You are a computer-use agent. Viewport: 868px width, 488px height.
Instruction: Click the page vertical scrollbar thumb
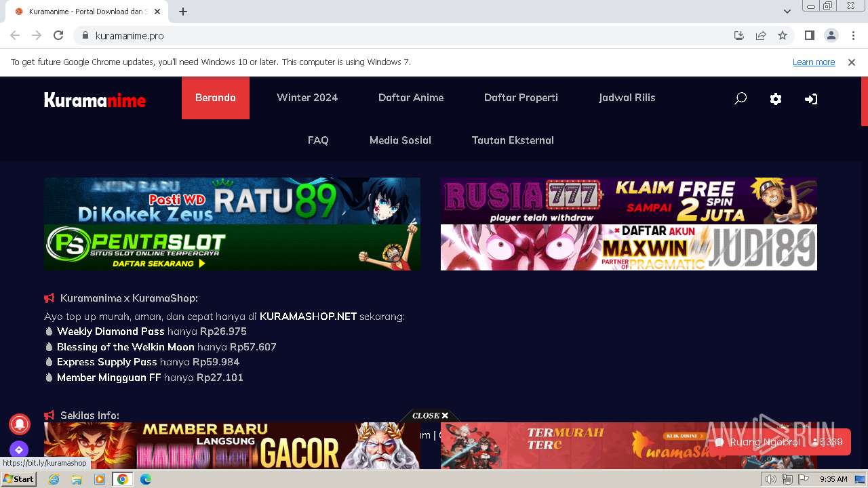(x=864, y=102)
